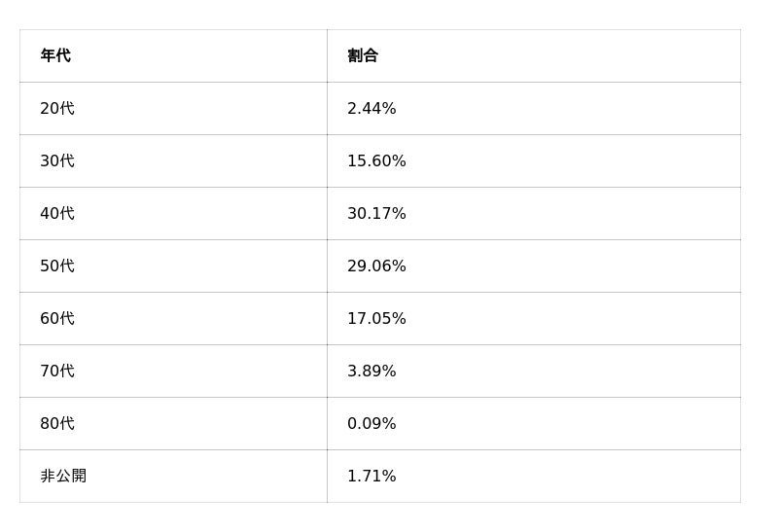Click the 15.60% value
Viewport: 778px width, 532px height.
point(376,161)
